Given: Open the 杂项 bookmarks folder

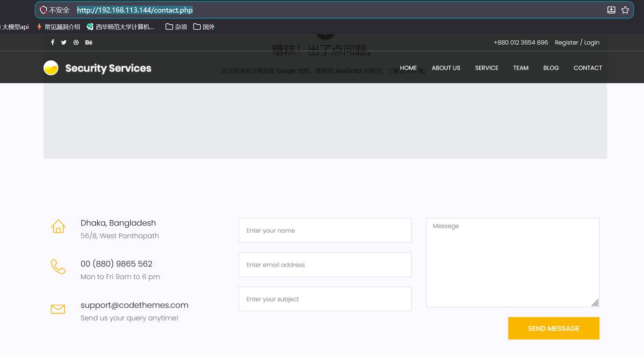Looking at the screenshot, I should pos(176,27).
